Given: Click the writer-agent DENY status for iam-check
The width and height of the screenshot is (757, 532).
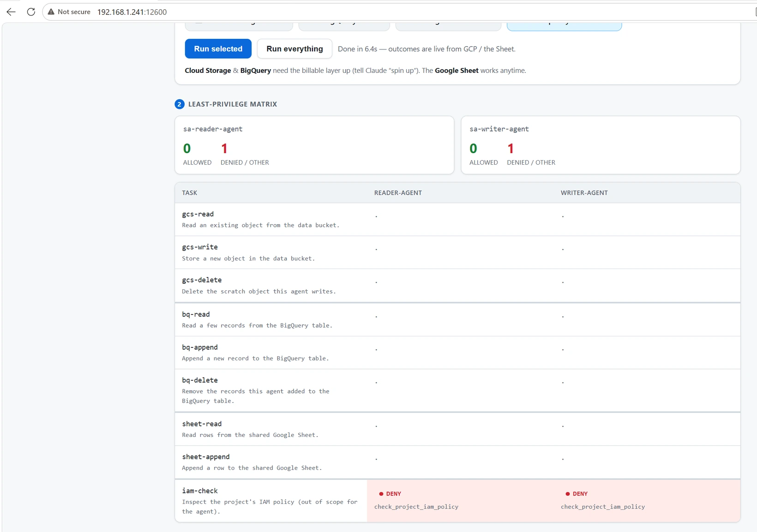Looking at the screenshot, I should [577, 494].
